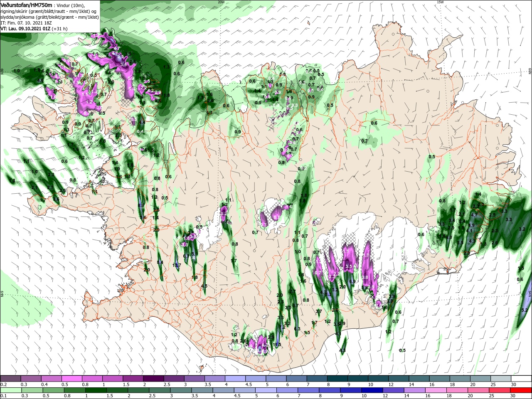The width and height of the screenshot is (532, 399).
Task: Click the dusky grey-purple swatch above 0.2
Action: click(10, 378)
